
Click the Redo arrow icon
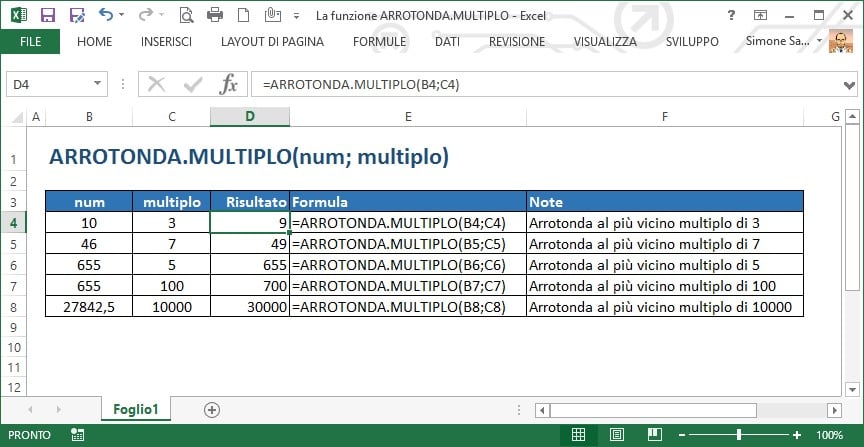145,14
